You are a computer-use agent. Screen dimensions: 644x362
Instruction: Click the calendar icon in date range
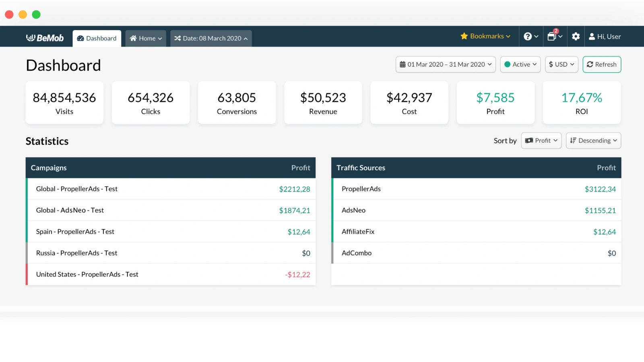[402, 64]
